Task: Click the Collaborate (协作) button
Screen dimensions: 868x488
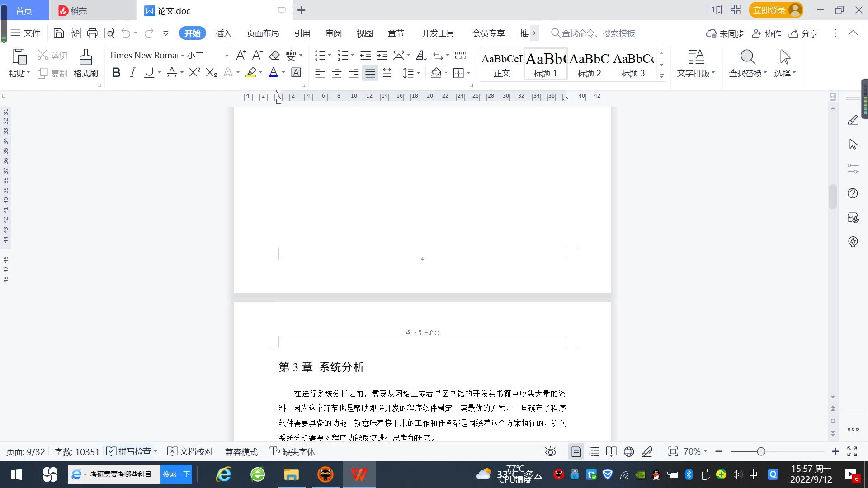Action: click(x=767, y=33)
